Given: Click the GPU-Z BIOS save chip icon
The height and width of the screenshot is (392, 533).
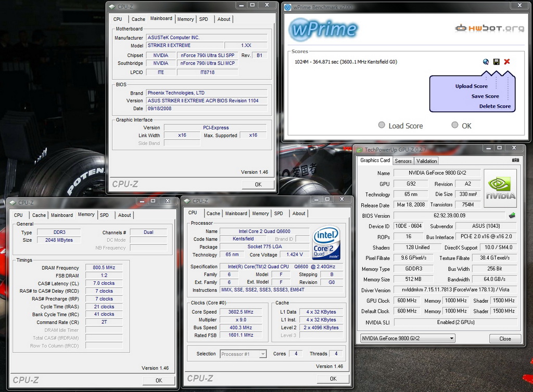Looking at the screenshot, I should point(512,215).
